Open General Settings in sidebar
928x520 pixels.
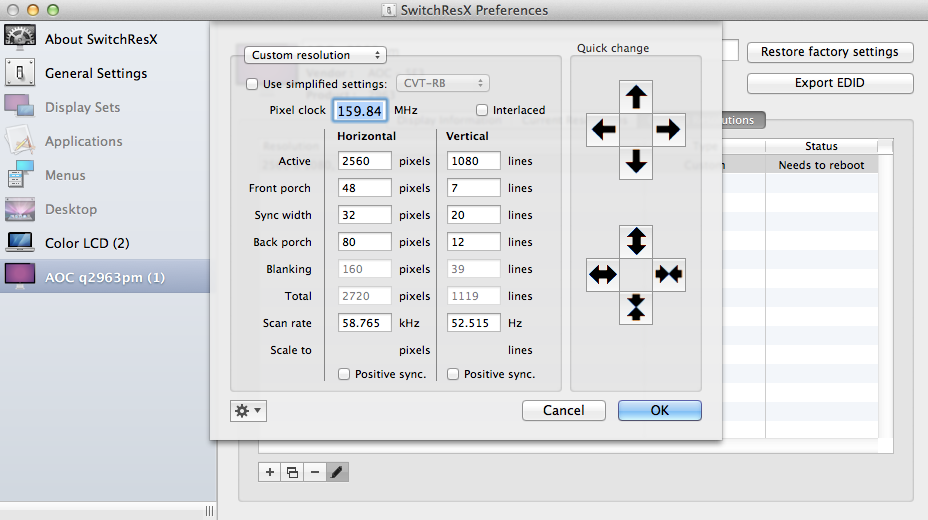(105, 73)
